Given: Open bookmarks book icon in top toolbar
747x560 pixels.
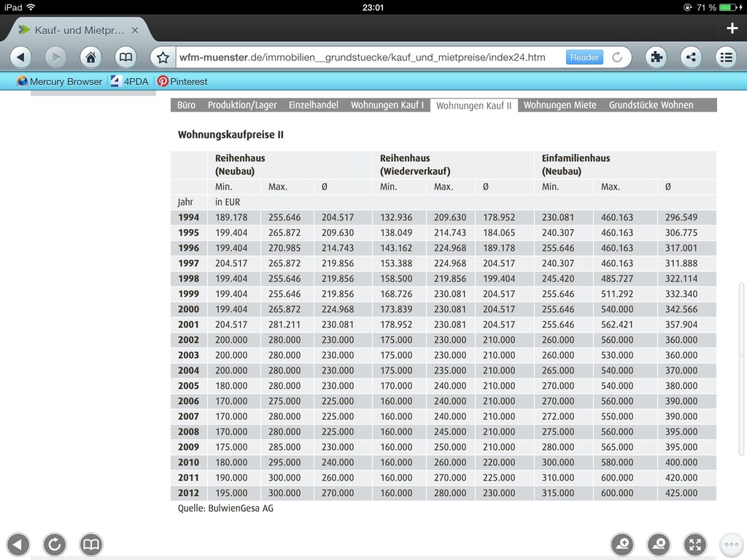Looking at the screenshot, I should point(125,57).
